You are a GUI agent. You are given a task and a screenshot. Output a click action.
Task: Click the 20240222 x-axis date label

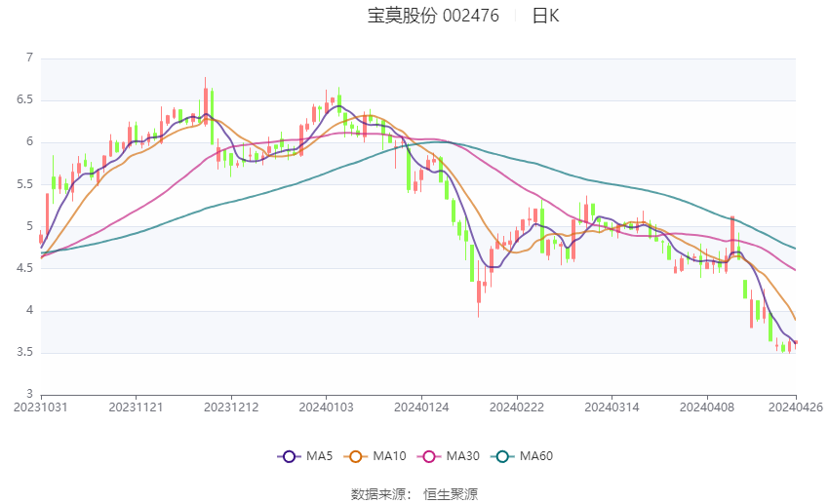pos(517,407)
